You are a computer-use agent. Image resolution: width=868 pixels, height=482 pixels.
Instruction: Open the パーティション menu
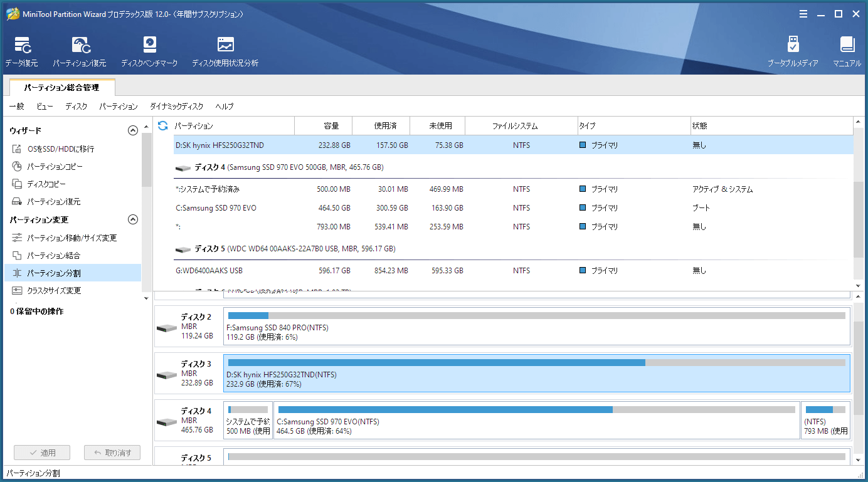[119, 107]
